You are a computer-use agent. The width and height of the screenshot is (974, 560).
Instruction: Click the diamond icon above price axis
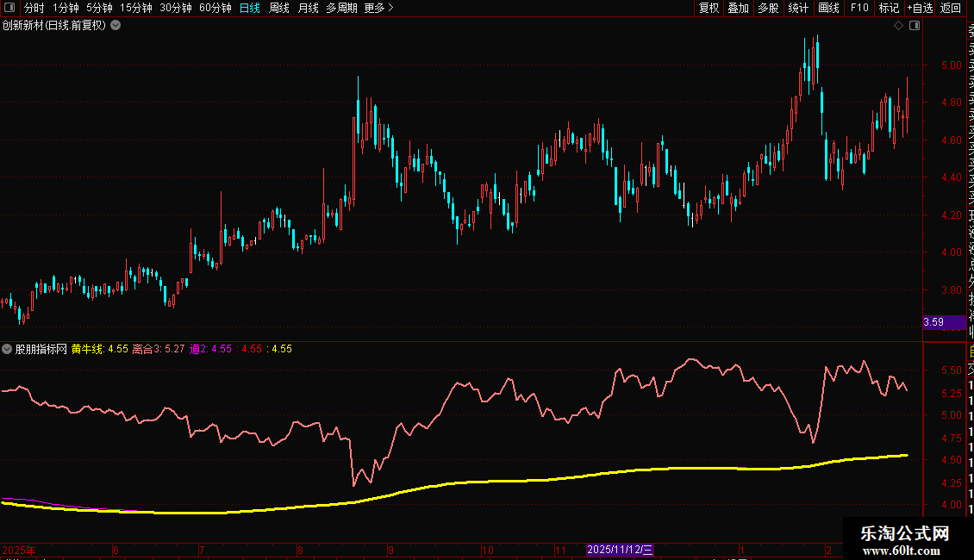point(898,26)
